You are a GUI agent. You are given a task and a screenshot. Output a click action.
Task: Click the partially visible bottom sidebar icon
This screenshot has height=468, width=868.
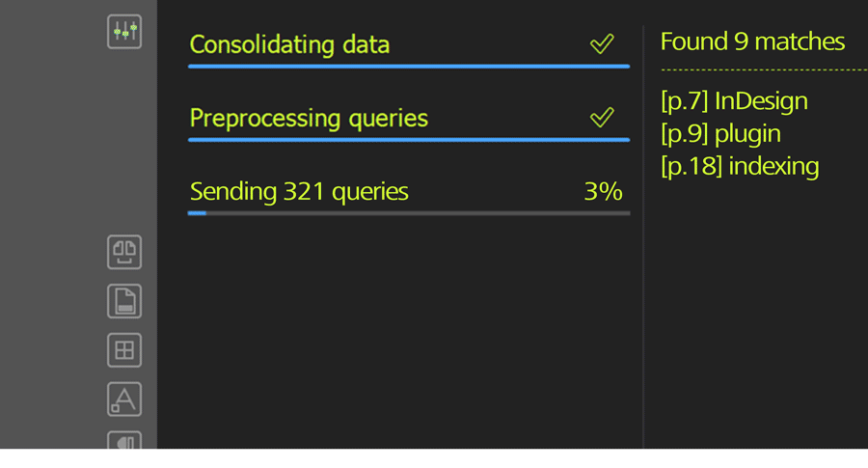tap(124, 440)
